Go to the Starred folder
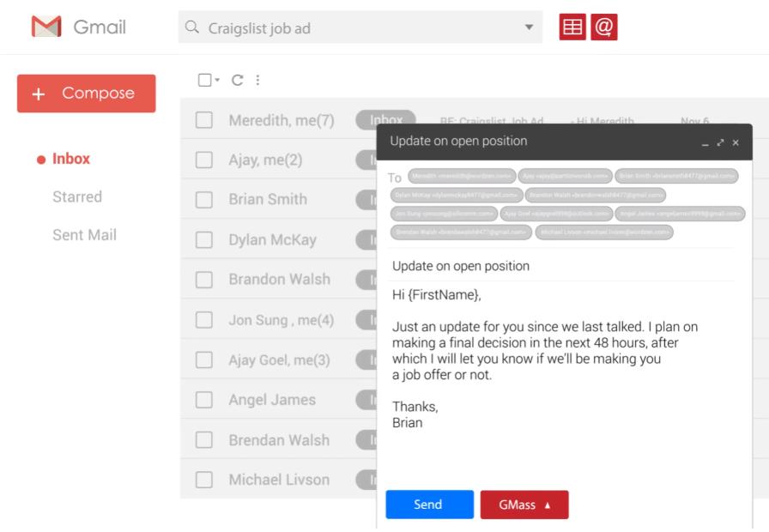Screen dimensions: 769x532 coord(77,196)
